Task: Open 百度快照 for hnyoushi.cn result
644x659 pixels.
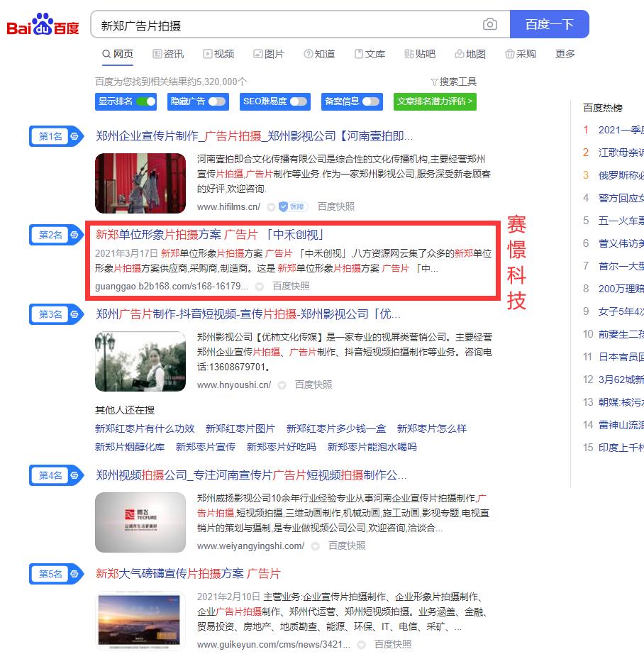Action: click(313, 384)
